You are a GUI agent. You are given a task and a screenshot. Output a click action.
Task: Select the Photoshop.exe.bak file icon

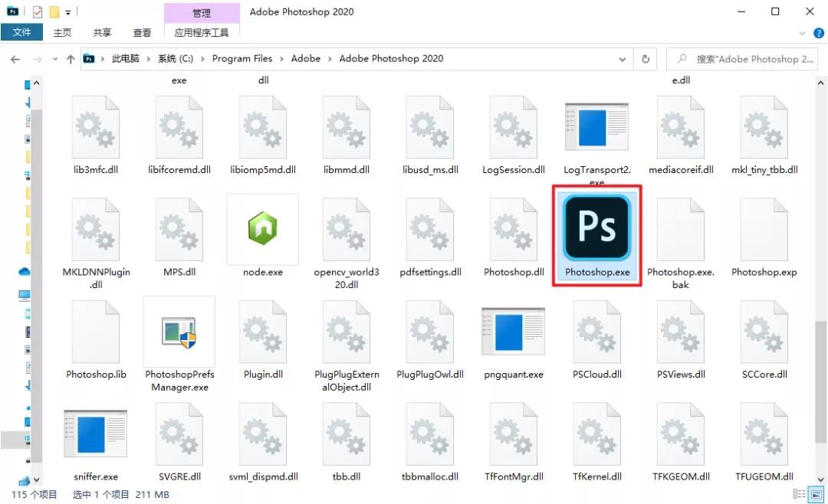(681, 229)
